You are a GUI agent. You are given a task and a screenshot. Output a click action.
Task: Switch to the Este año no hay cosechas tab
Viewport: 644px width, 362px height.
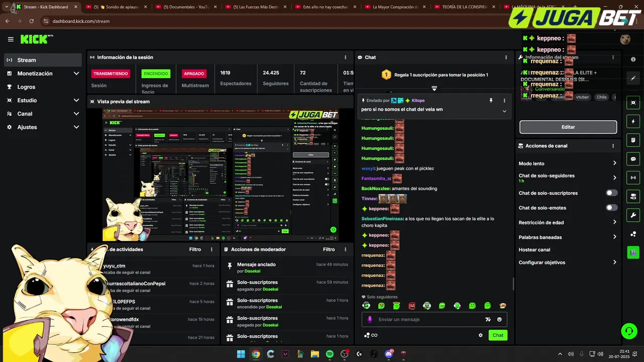pos(326,7)
